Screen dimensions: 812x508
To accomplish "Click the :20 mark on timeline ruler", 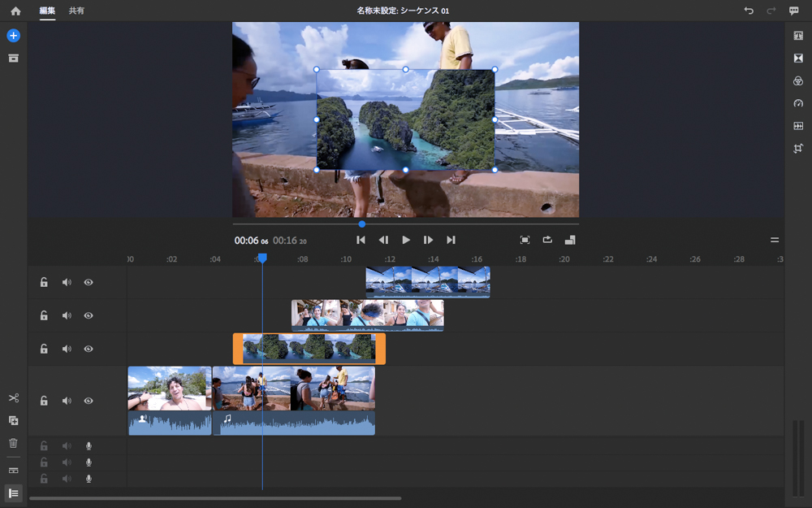I will point(564,259).
